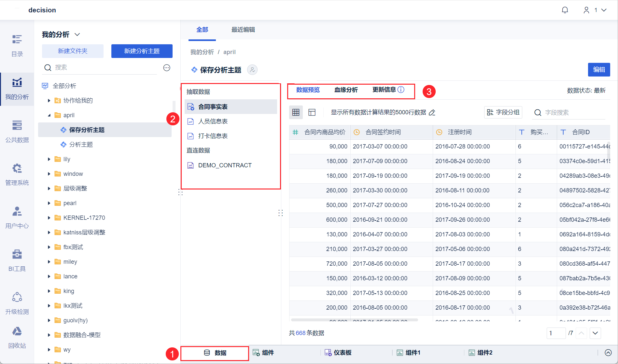This screenshot has width=618, height=364.
Task: Switch to the field structure layout view
Action: [312, 112]
